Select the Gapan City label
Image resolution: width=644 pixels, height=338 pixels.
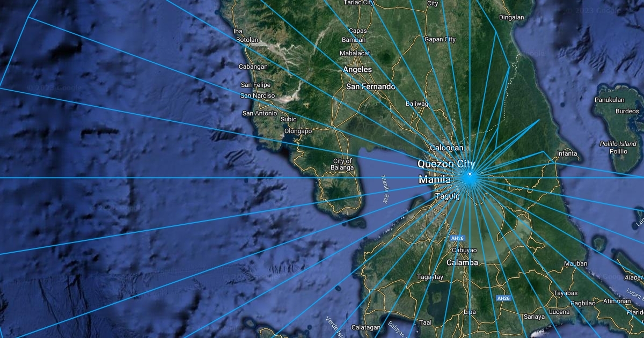pyautogui.click(x=440, y=39)
